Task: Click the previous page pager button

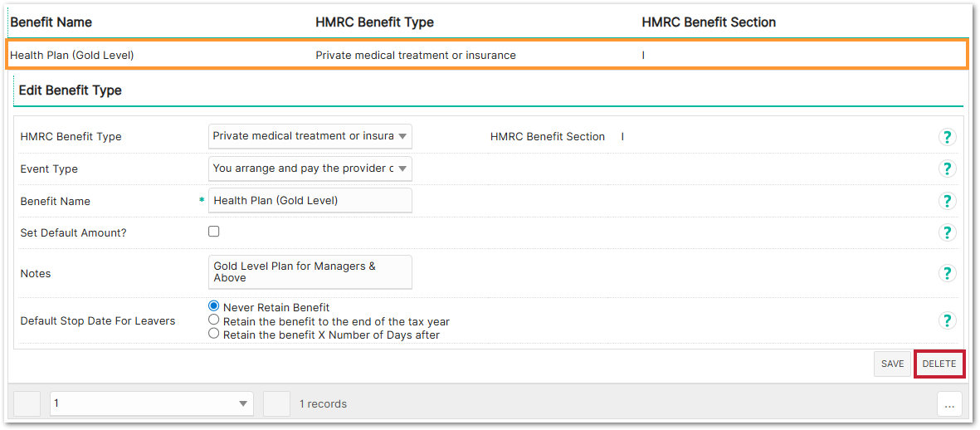Action: click(27, 403)
